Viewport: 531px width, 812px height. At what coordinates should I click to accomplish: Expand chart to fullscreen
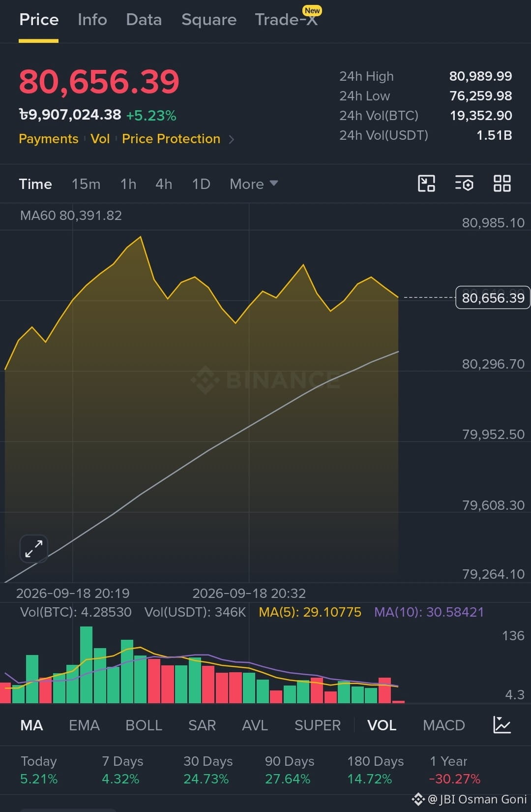pyautogui.click(x=33, y=549)
